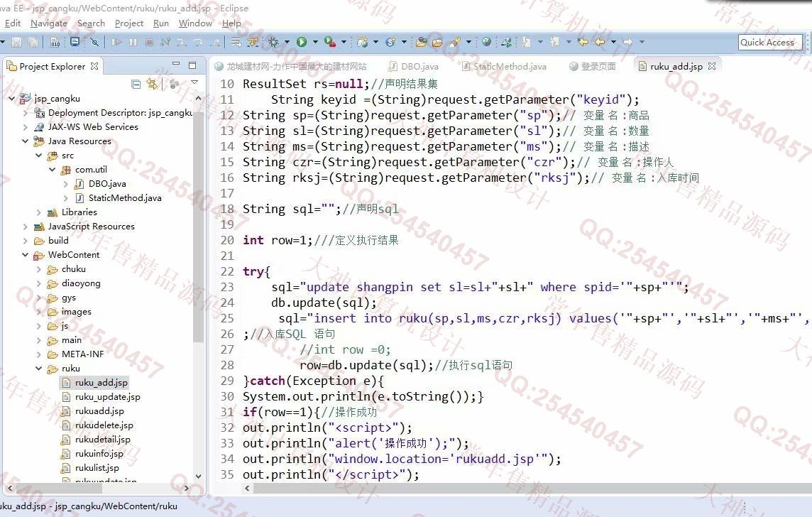Click the Open Type toolbar icon
Viewport: 812px width, 517px height.
click(x=422, y=42)
